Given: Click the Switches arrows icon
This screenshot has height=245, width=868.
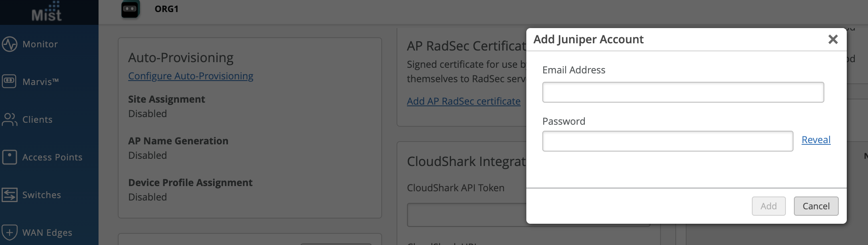Looking at the screenshot, I should coord(9,195).
